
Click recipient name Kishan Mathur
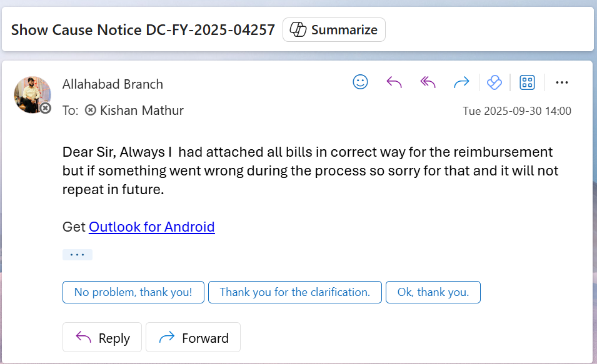point(142,111)
